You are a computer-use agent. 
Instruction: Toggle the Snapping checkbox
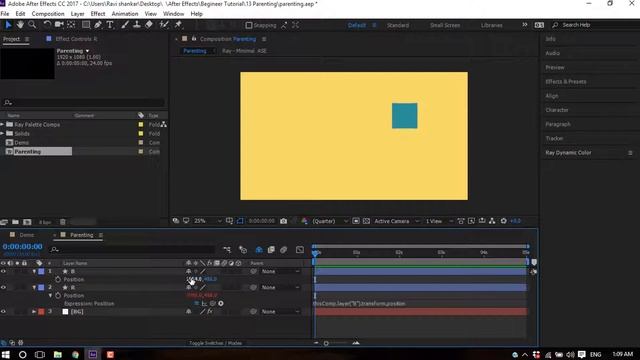(249, 25)
